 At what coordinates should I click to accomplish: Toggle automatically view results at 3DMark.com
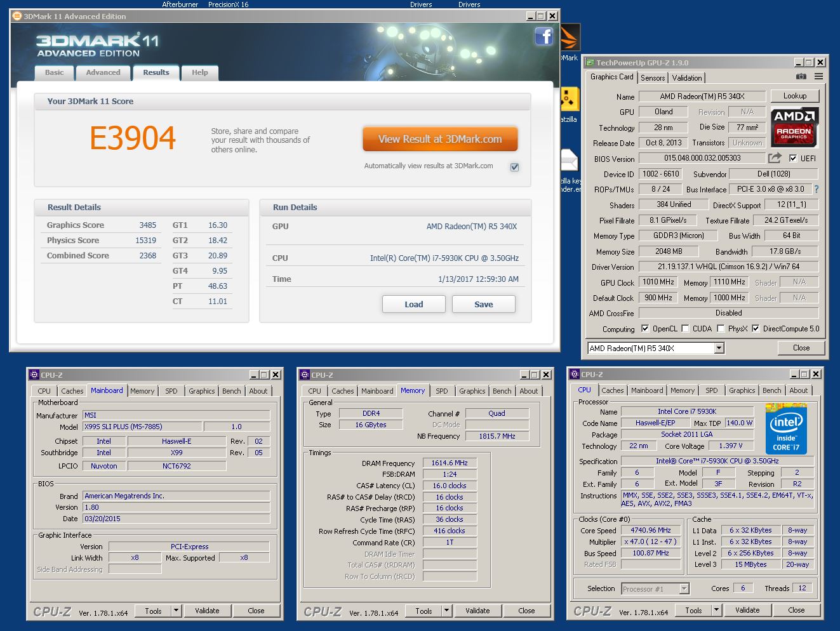tap(514, 167)
